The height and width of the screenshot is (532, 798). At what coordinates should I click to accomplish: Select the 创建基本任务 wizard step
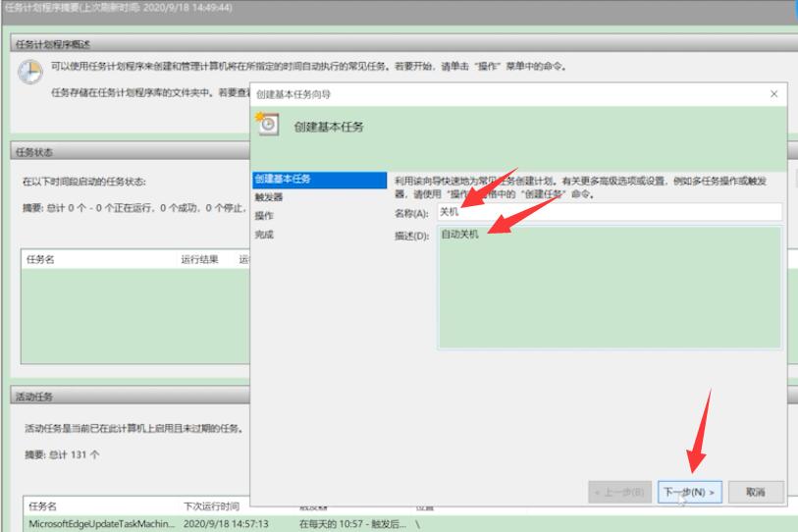pos(320,180)
